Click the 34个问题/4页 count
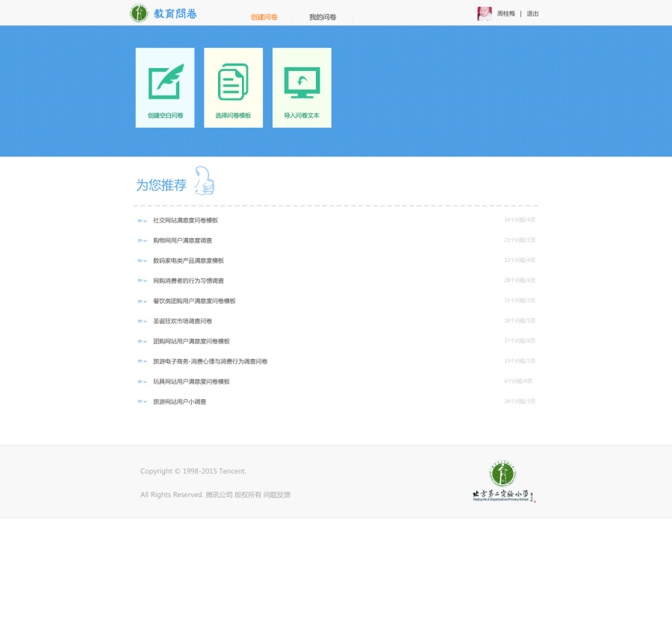The width and height of the screenshot is (672, 630). point(520,220)
